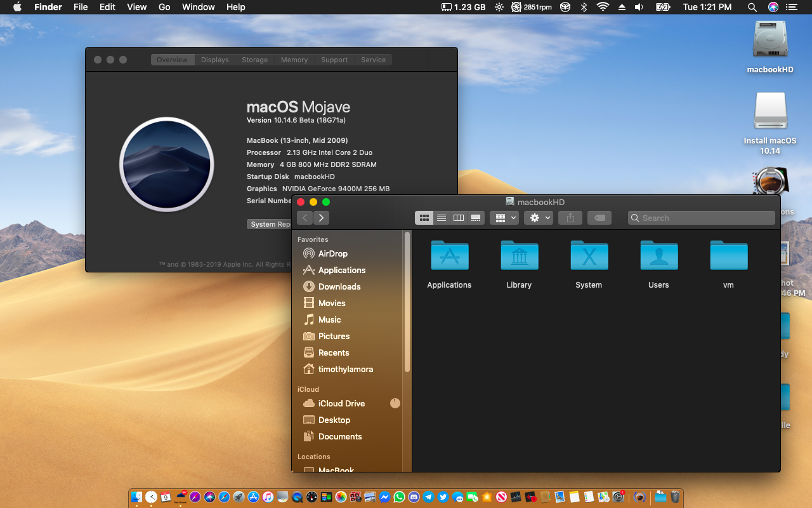Open the Go menu
Image resolution: width=812 pixels, height=508 pixels.
[x=164, y=7]
